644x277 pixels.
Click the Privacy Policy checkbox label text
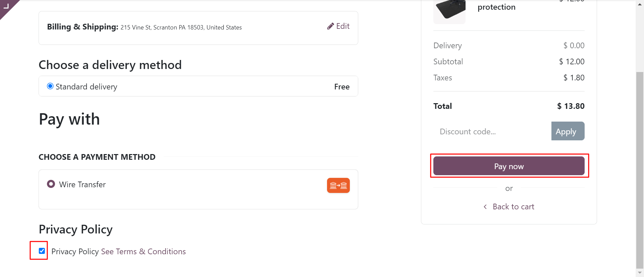coord(75,252)
